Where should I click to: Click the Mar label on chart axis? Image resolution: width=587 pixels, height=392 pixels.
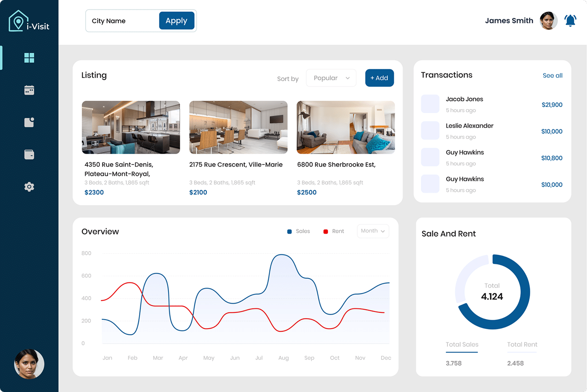coord(158,358)
